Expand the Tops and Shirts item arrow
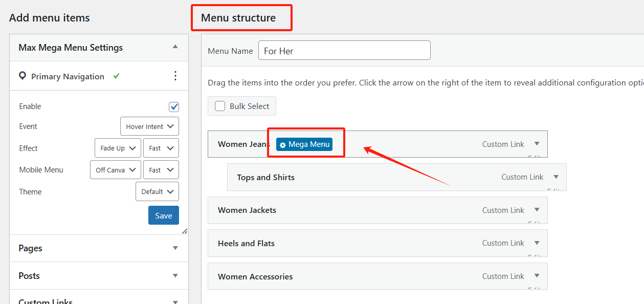 click(x=556, y=177)
